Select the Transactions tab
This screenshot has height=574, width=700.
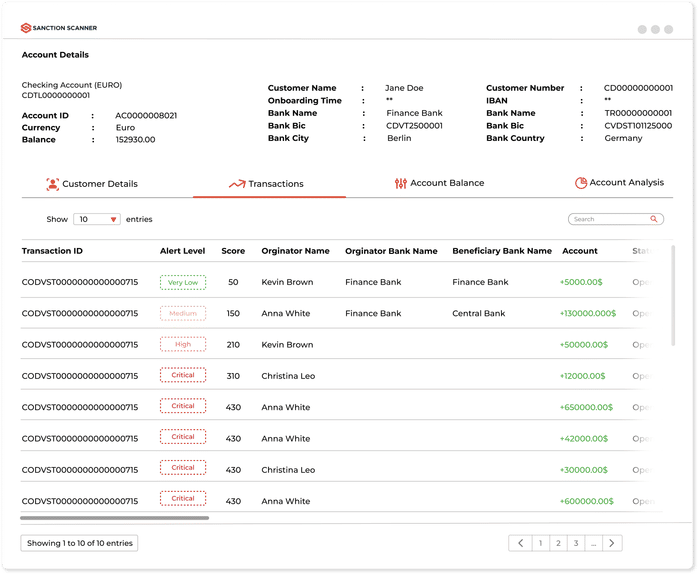point(266,184)
